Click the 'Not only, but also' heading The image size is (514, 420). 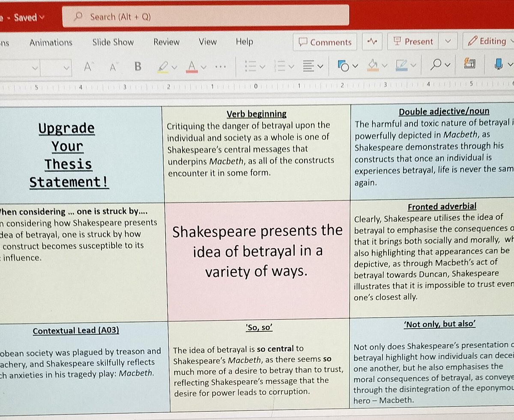pos(440,324)
